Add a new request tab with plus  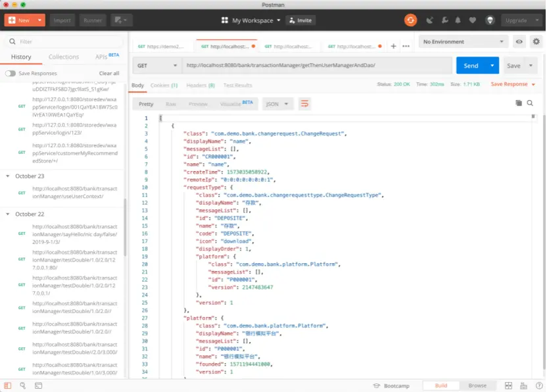point(393,46)
